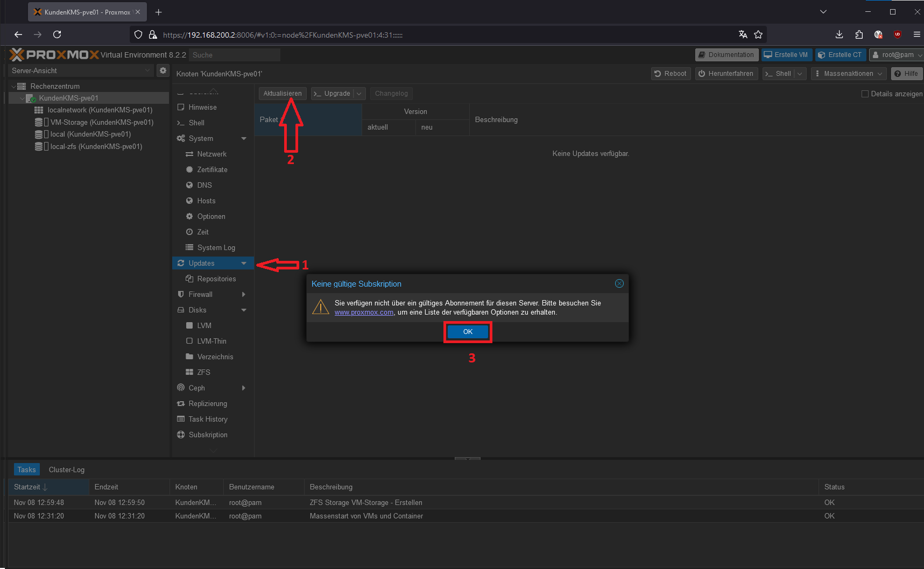Screen dimensions: 924x569
Task: Open the uBlock extension icon
Action: 897,34
